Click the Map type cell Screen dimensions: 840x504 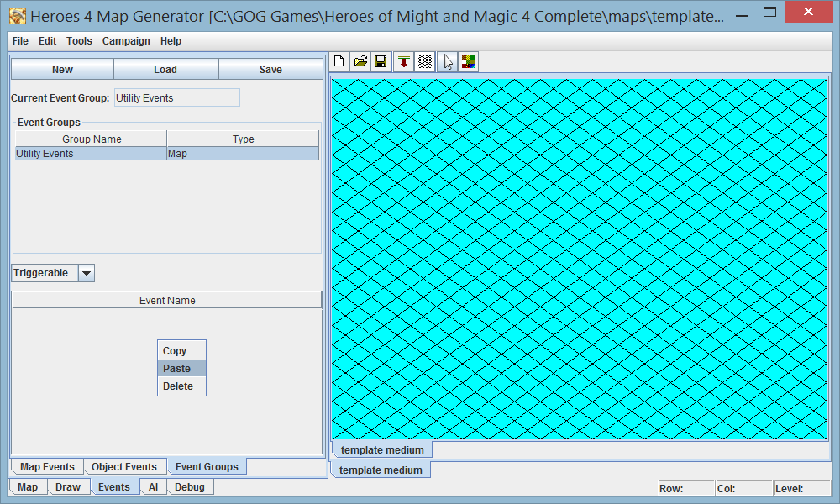(243, 153)
